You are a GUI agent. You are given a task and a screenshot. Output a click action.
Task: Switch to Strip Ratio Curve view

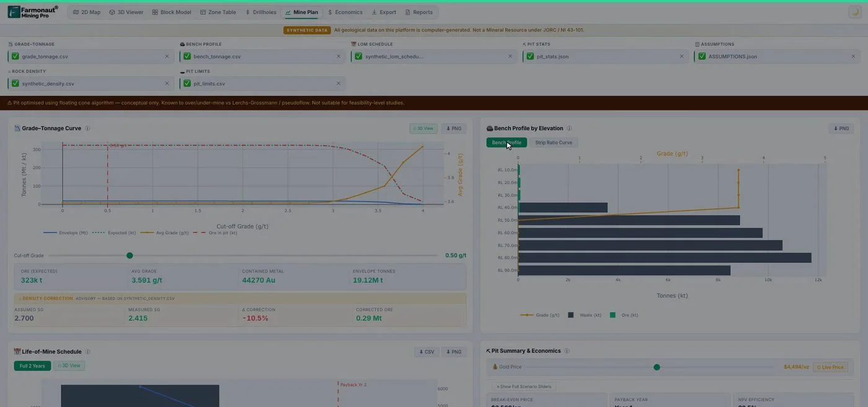tap(554, 143)
